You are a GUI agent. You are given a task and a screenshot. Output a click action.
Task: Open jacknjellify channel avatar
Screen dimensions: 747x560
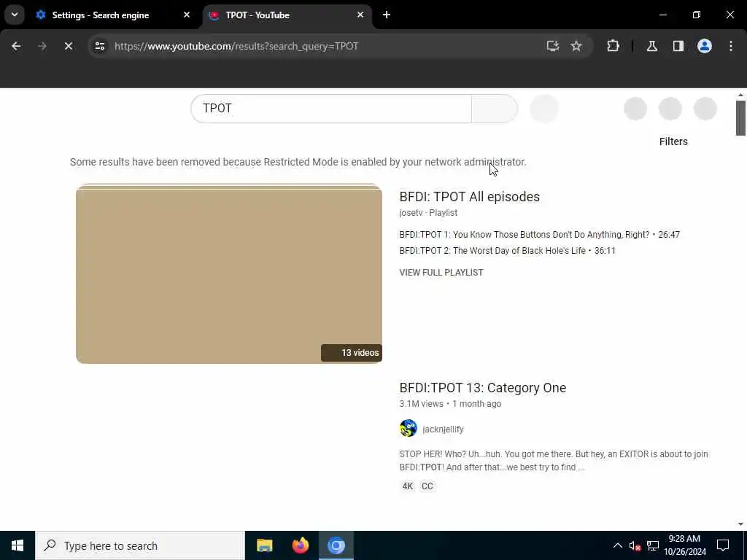409,428
